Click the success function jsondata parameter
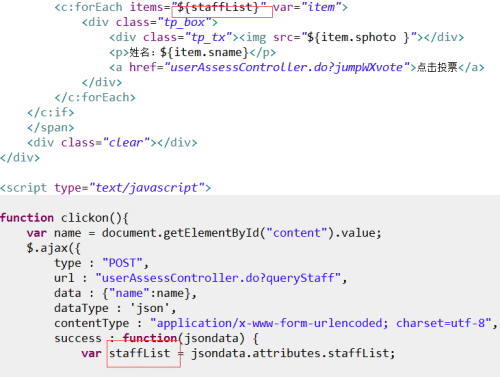This screenshot has width=500, height=377. click(212, 338)
